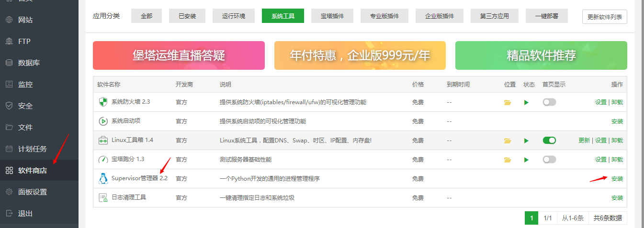Open folder location for 系统防火墙
The height and width of the screenshot is (228, 644).
point(508,102)
